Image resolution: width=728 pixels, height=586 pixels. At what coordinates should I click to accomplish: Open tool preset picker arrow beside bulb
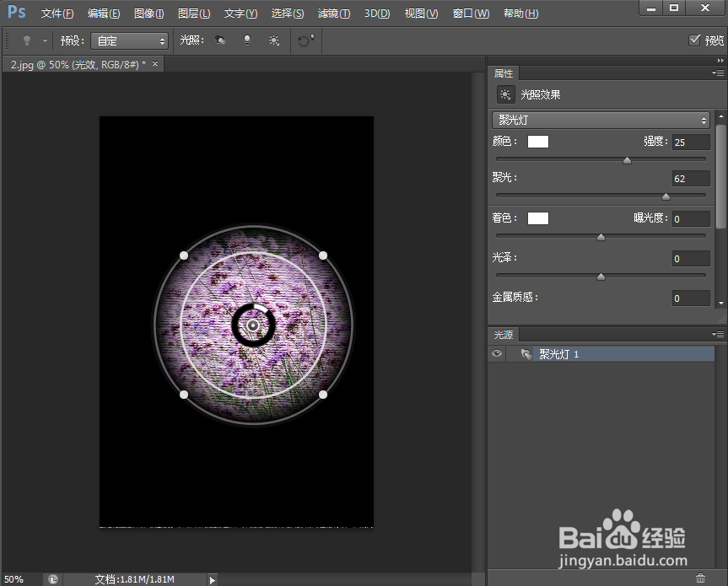45,40
